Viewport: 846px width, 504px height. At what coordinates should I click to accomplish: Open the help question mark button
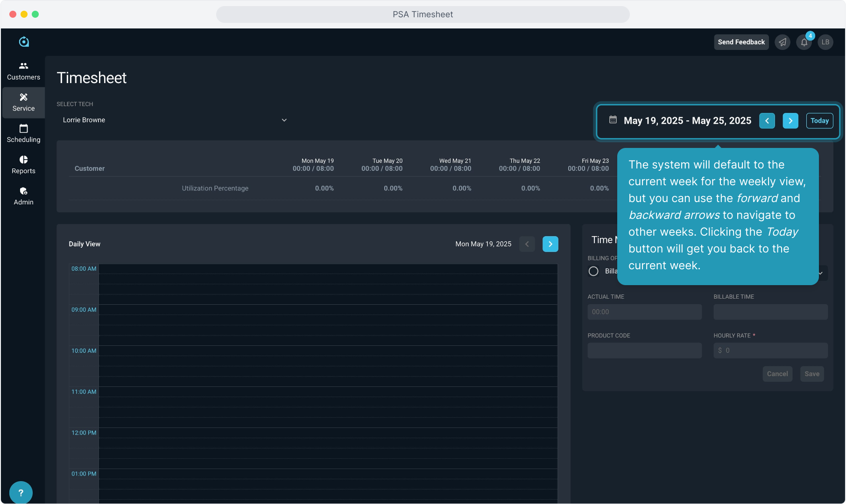pos(21,492)
